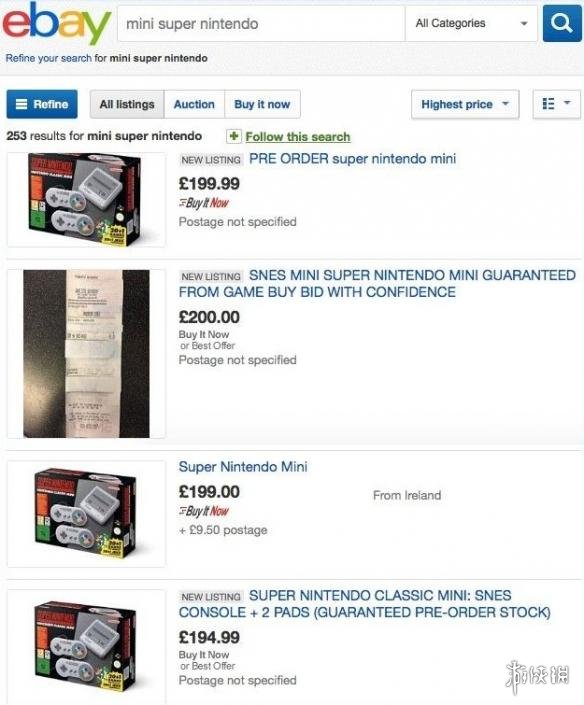
Task: Select the All listings tab
Action: (127, 104)
